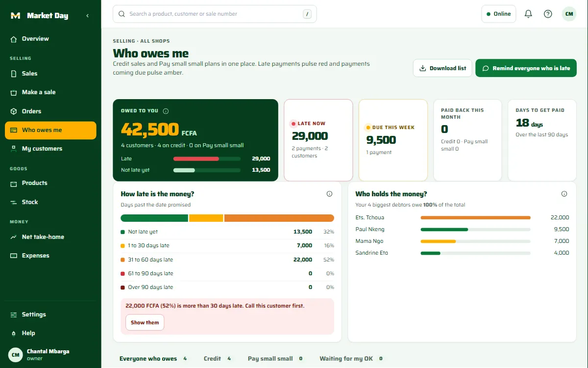Go to the Stock page

pos(50,202)
